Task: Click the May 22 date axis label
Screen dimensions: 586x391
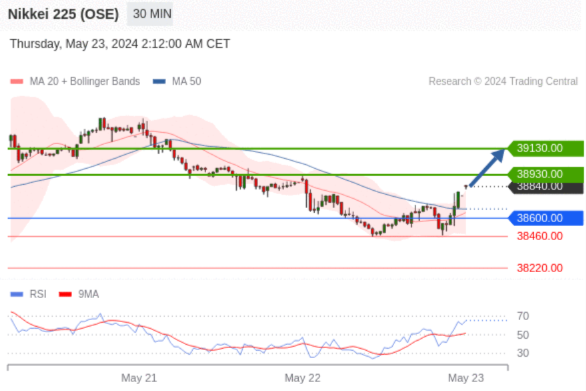Action: 302,378
